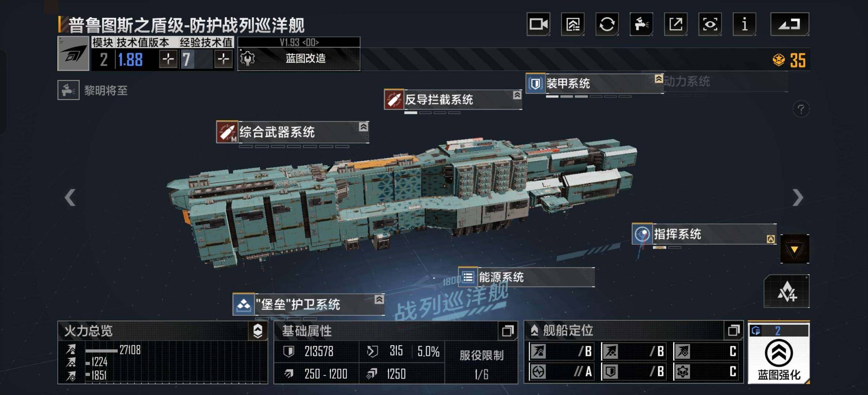Open the info icon in toolbar

click(x=744, y=24)
